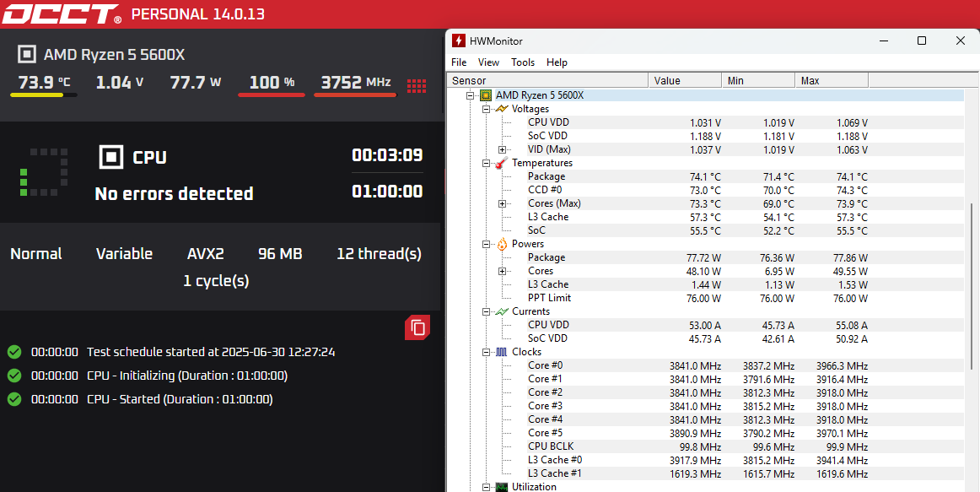Click the green check next to 'CPU - Initializing'
Screen dimensions: 980x492
14,376
